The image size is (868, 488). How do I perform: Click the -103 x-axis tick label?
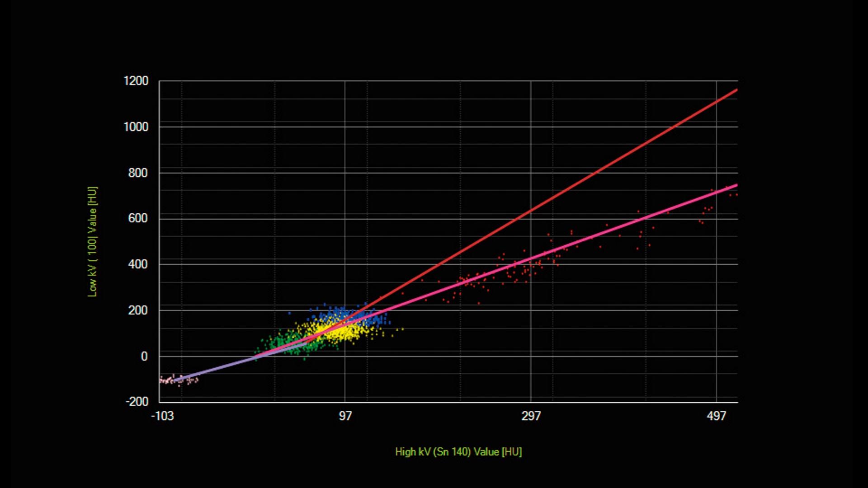[162, 416]
